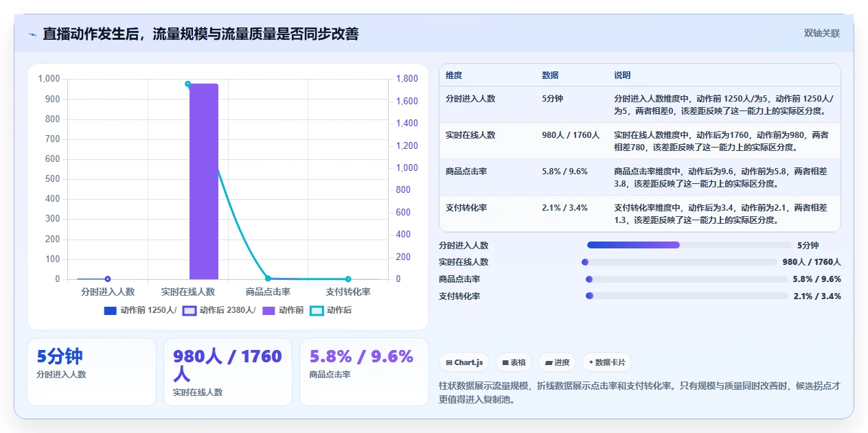Click the 分时进入人数 progress bar

pos(689,245)
